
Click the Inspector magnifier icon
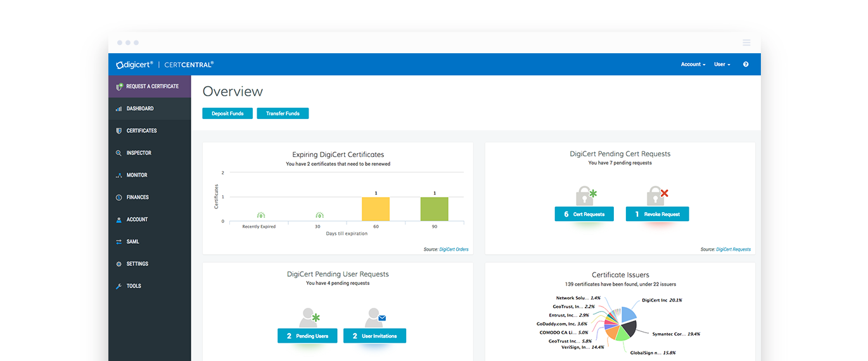118,153
